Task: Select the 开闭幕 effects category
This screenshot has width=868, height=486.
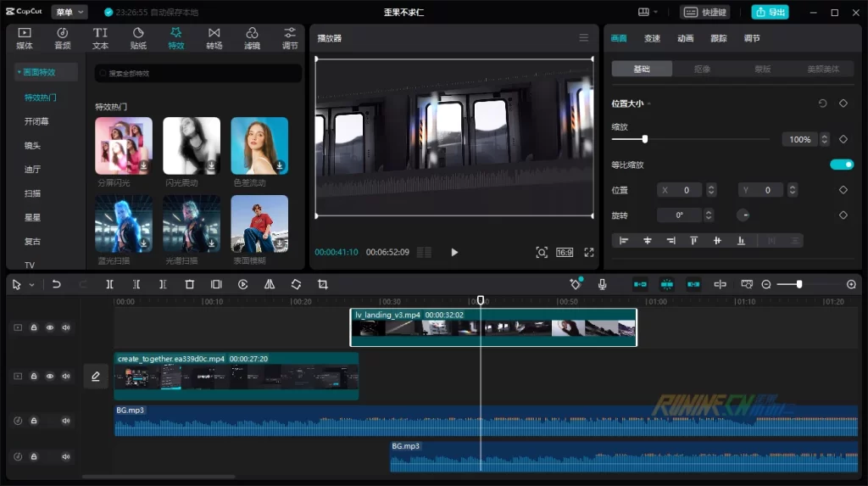Action: coord(36,121)
